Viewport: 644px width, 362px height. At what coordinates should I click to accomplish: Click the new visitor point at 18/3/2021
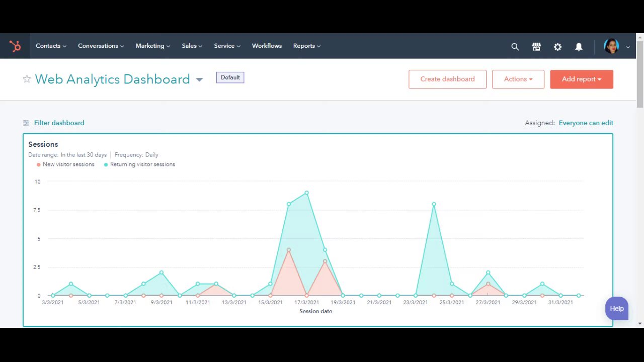325,261
